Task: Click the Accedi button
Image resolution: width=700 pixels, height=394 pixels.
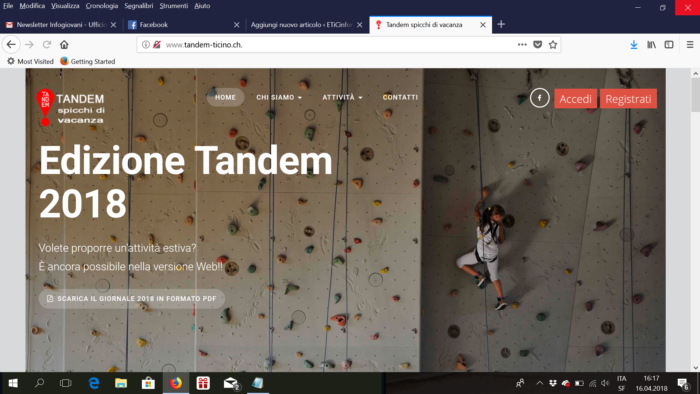Action: tap(575, 99)
